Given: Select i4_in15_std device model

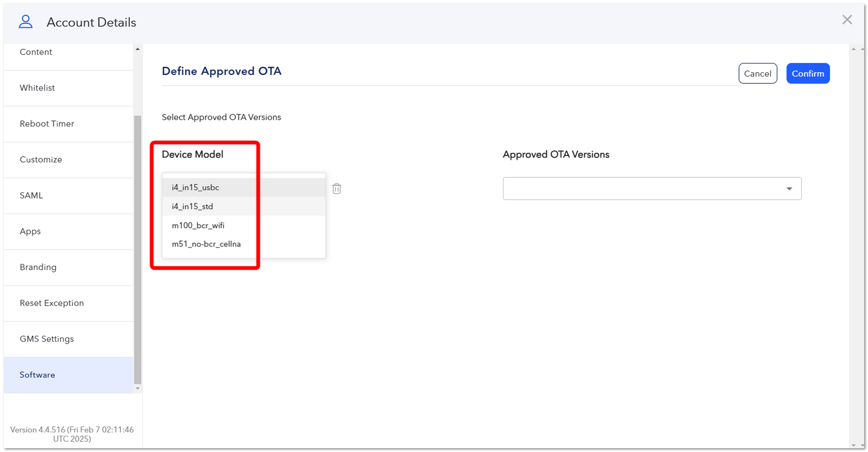Looking at the screenshot, I should pos(244,206).
